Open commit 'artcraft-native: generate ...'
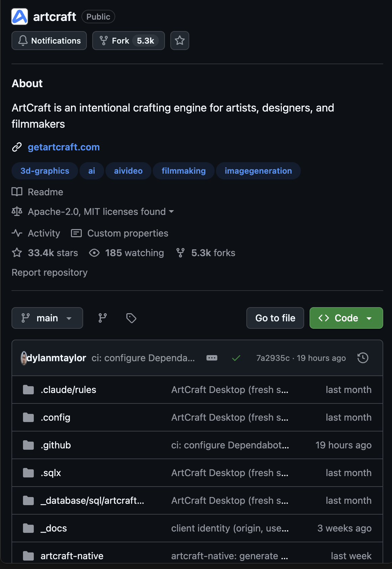392x569 pixels. tap(230, 556)
